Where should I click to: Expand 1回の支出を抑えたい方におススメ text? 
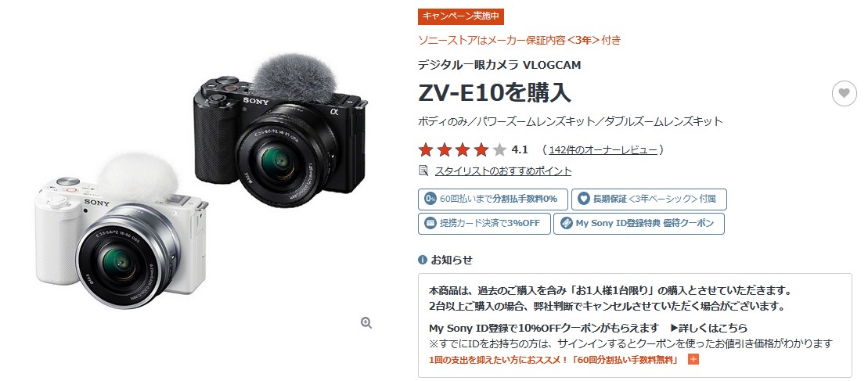(x=553, y=360)
